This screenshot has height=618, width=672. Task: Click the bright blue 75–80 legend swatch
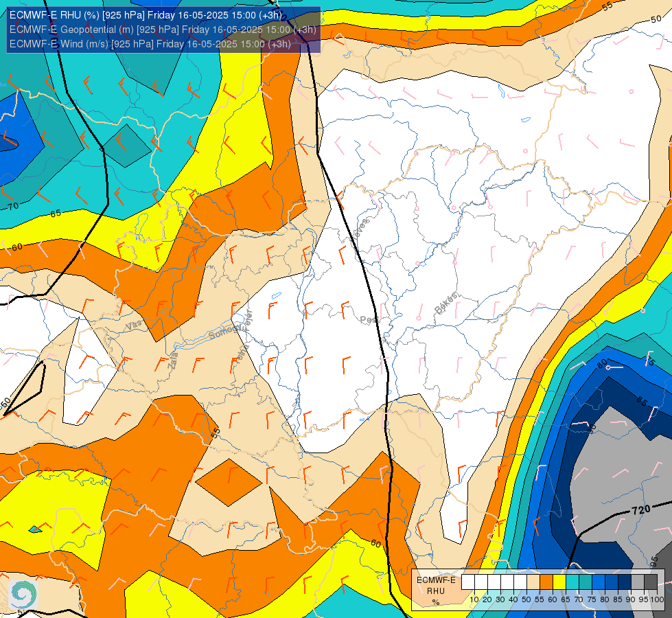point(599,582)
